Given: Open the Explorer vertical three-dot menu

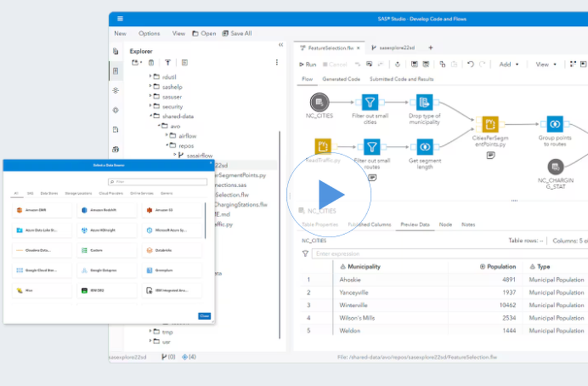Looking at the screenshot, I should [277, 62].
